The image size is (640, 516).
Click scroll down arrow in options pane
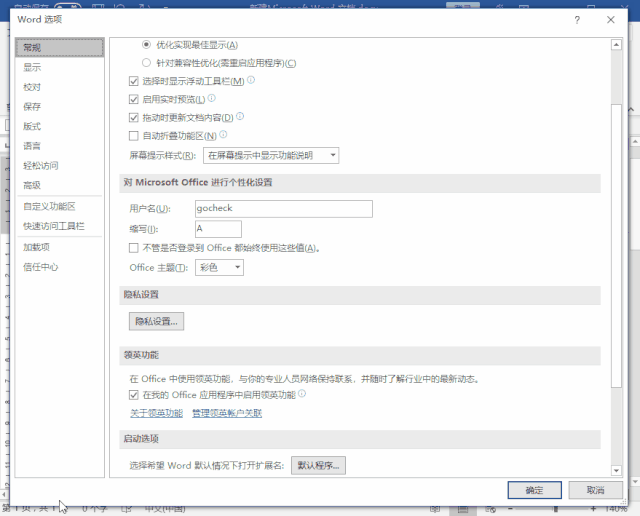pos(616,471)
